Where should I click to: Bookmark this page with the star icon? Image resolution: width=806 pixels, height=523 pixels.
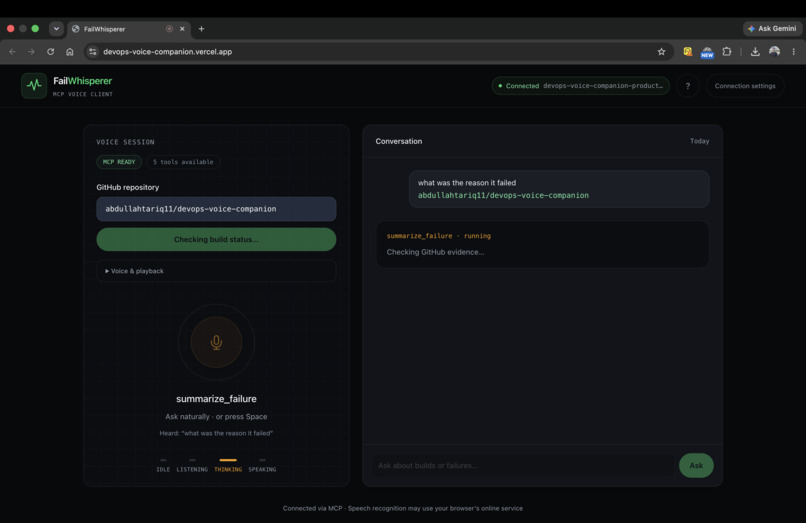(x=662, y=51)
